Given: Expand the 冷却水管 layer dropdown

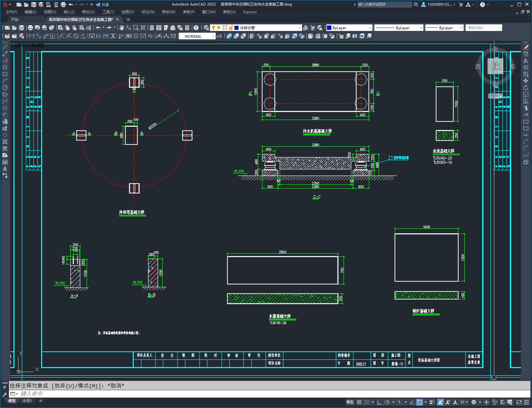Looking at the screenshot, I should [300, 28].
